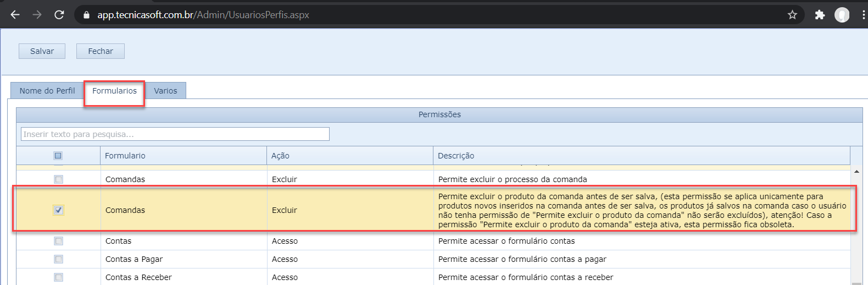Focus the permissions search text field
This screenshot has height=285, width=868.
pos(175,134)
